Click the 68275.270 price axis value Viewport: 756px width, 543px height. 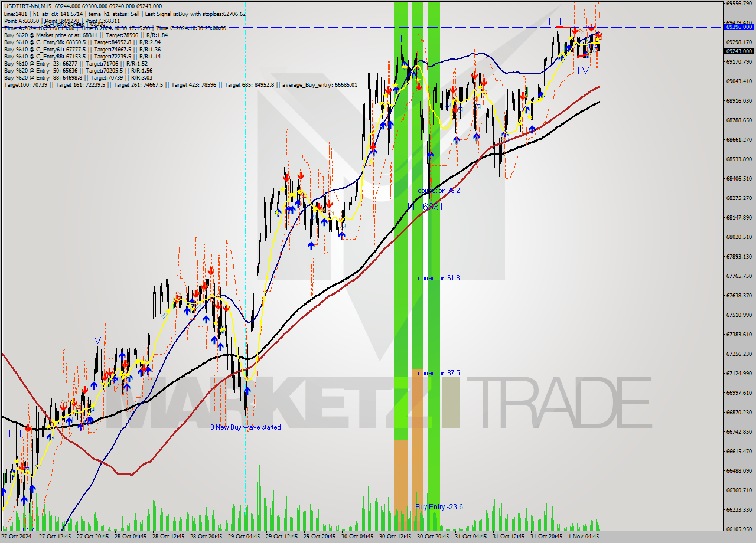[x=739, y=198]
